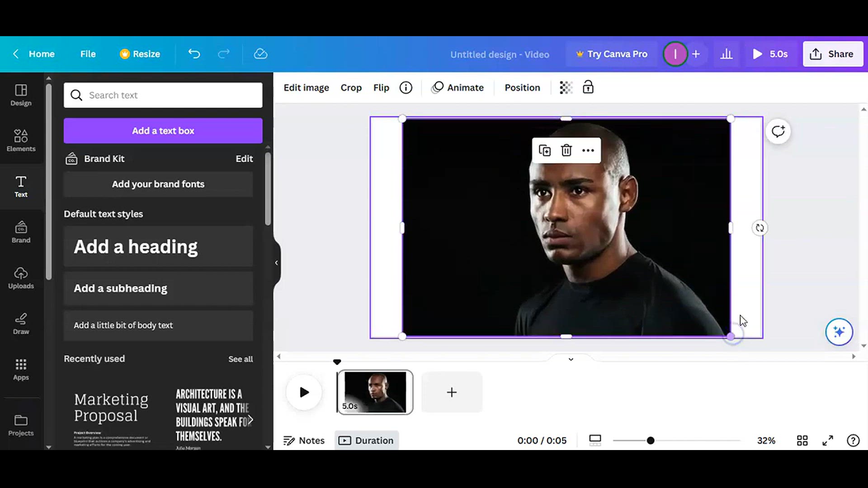Viewport: 868px width, 488px height.
Task: Click the rotate handle beside the image
Action: [760, 228]
